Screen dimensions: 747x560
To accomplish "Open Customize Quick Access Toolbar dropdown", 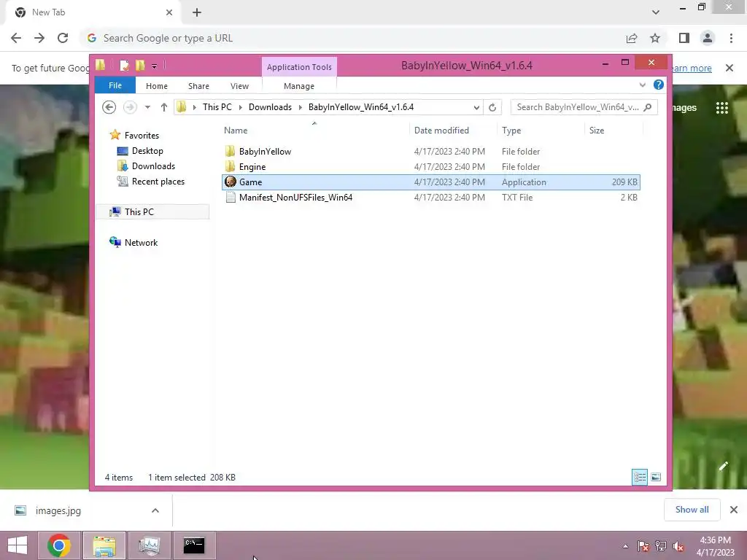I will click(155, 66).
